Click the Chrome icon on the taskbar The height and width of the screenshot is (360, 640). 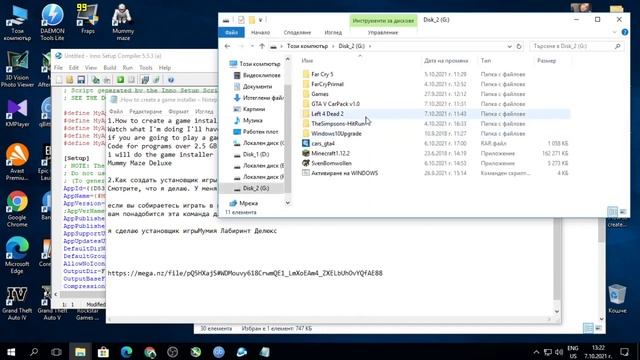point(150,352)
